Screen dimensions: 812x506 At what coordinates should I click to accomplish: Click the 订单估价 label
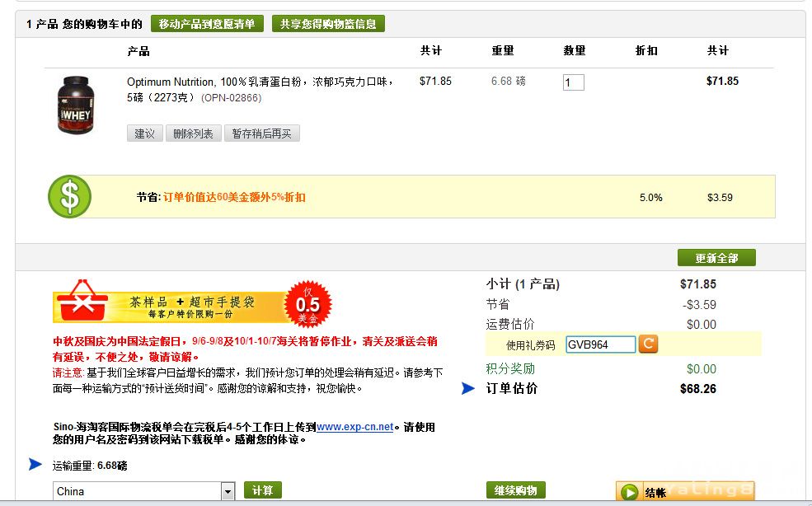click(512, 388)
